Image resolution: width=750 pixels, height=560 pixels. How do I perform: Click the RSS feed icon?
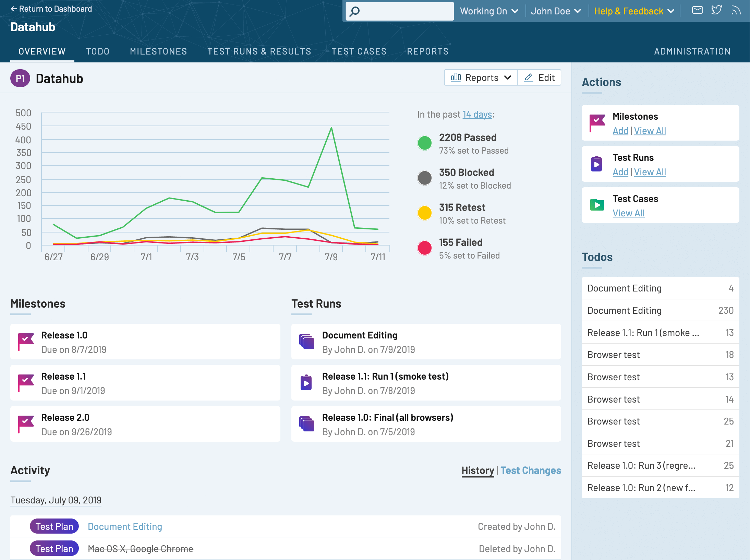(736, 10)
